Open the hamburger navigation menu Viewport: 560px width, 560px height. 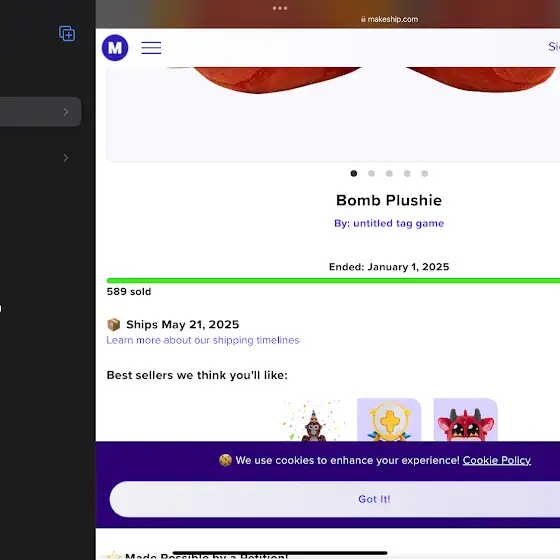tap(151, 48)
